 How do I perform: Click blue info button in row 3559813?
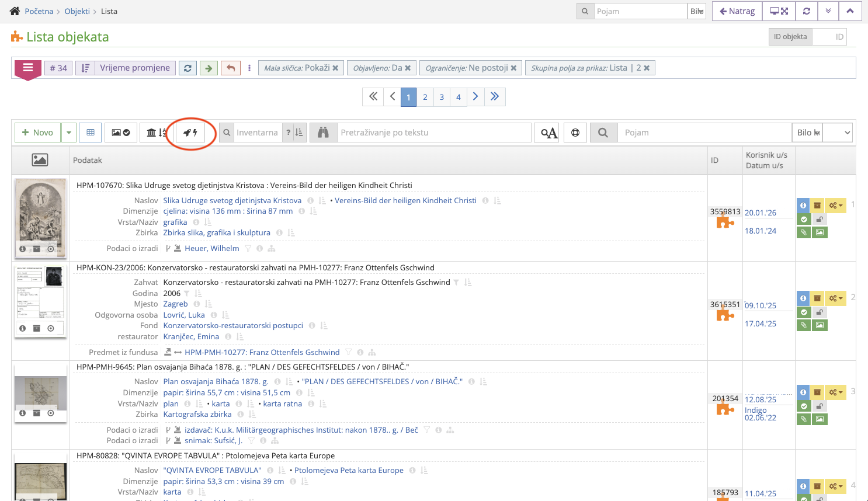803,206
